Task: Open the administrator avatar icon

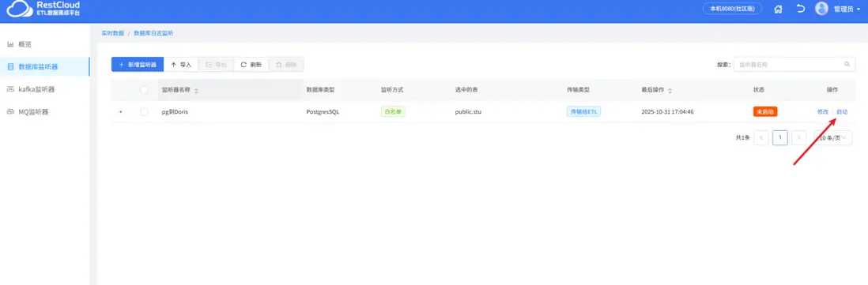Action: click(x=821, y=9)
